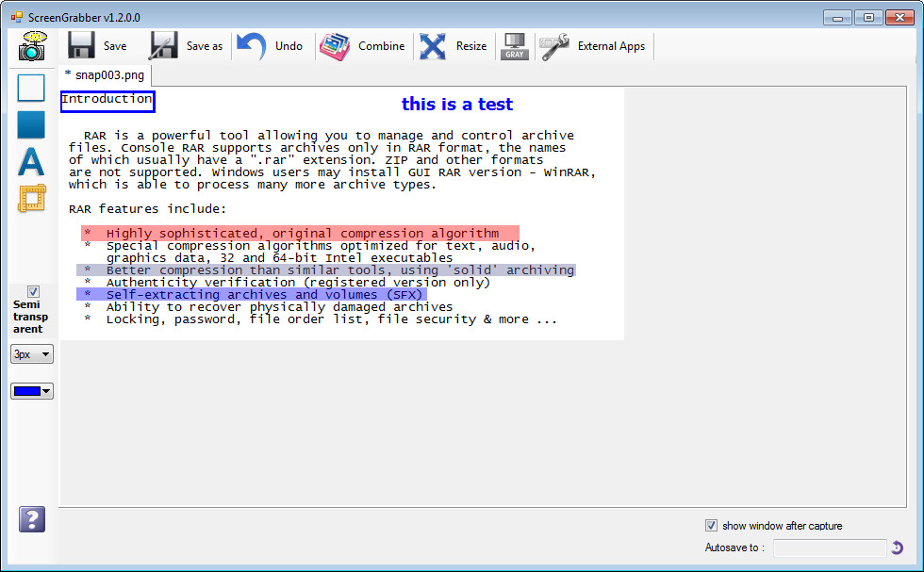Maximize the ScreenGrabber window

868,18
